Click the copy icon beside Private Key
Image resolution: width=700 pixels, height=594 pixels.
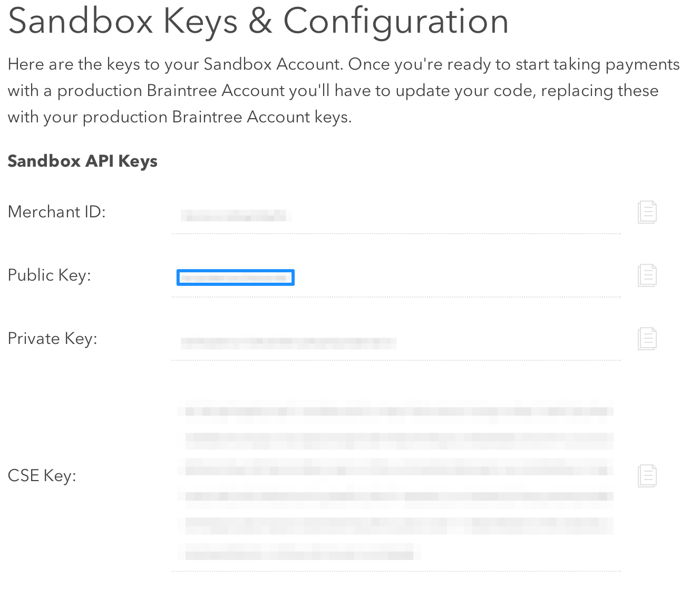tap(647, 338)
